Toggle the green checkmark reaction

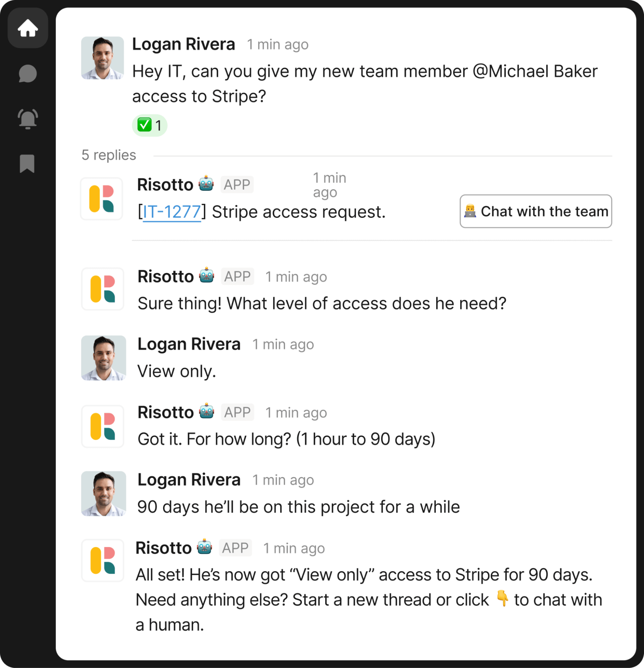[149, 125]
